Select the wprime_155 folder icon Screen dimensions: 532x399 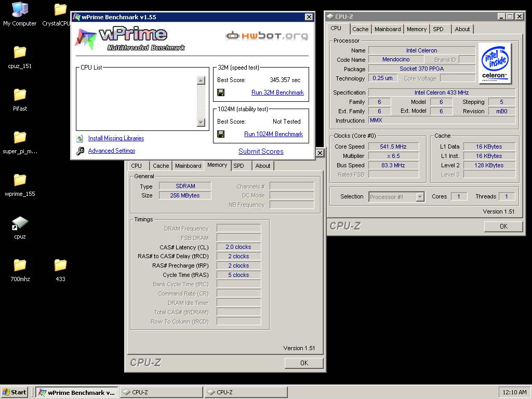click(20, 185)
